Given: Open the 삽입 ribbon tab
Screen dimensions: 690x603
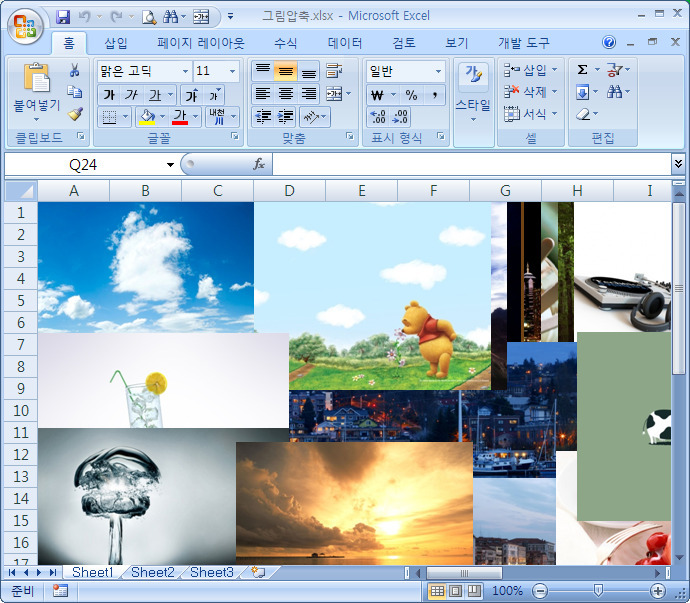Looking at the screenshot, I should [x=116, y=43].
